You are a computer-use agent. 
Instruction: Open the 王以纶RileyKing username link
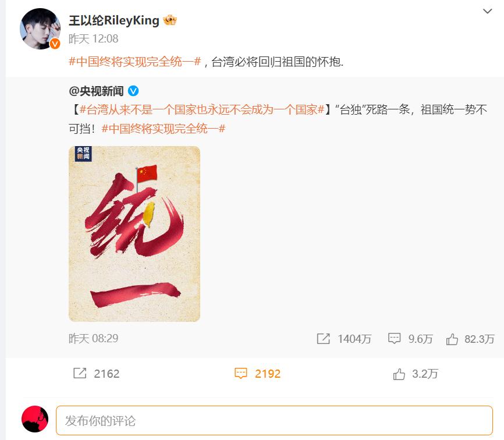114,20
